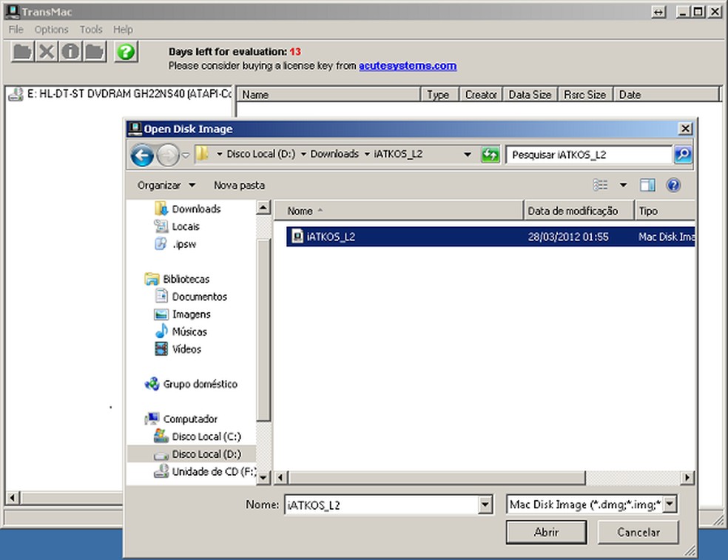Sort files by Nome column

(x=398, y=211)
